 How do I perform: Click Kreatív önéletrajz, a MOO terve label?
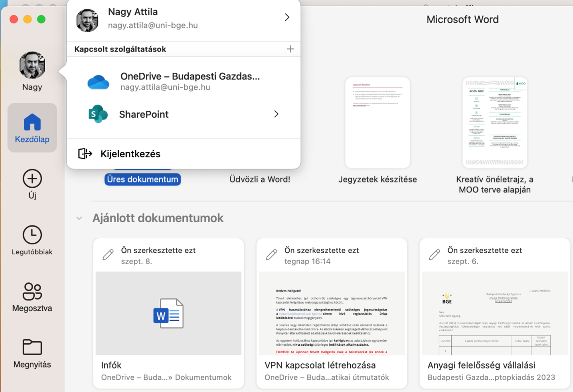495,184
